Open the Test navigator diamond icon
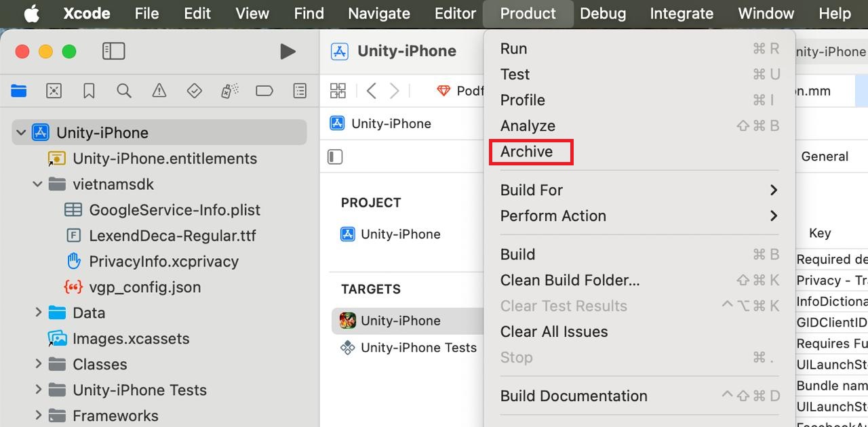The height and width of the screenshot is (427, 868). click(x=195, y=91)
